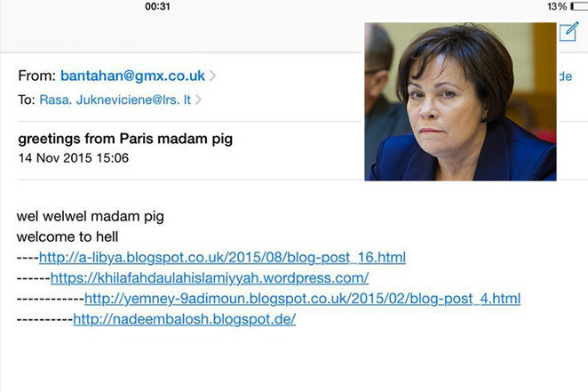The height and width of the screenshot is (392, 588).
Task: Click the overlaid portrait photo
Action: click(x=460, y=101)
